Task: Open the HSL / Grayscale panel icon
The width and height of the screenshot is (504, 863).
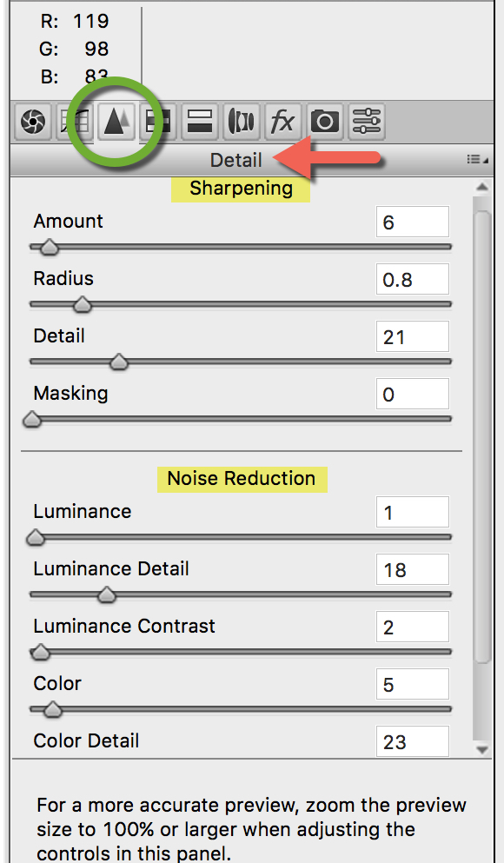Action: coord(158,121)
